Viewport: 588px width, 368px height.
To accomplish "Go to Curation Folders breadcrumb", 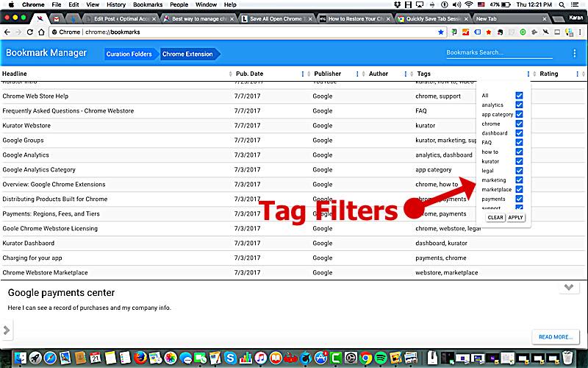I will (x=129, y=54).
